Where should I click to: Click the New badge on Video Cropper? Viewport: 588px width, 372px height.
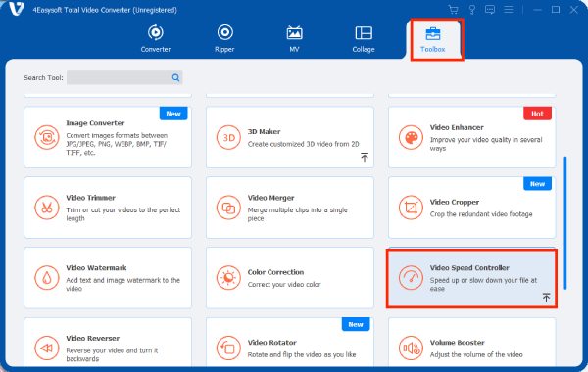(537, 184)
